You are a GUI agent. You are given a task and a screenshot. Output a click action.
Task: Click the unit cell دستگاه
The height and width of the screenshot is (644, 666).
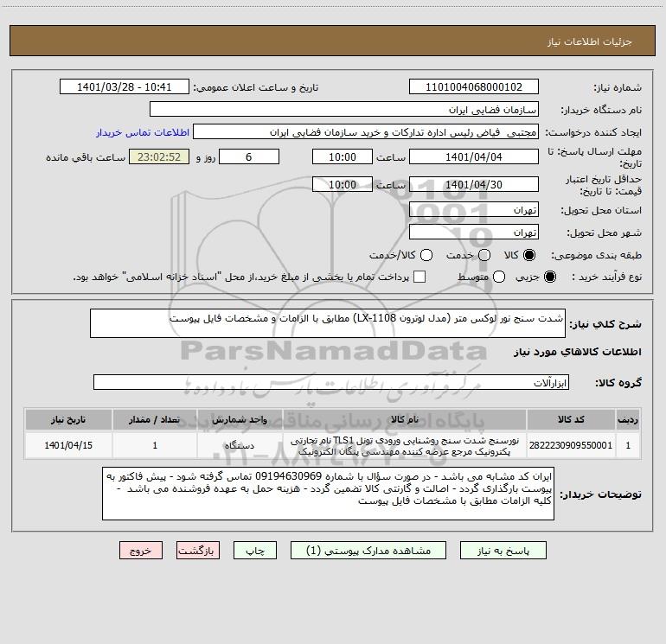click(x=240, y=445)
